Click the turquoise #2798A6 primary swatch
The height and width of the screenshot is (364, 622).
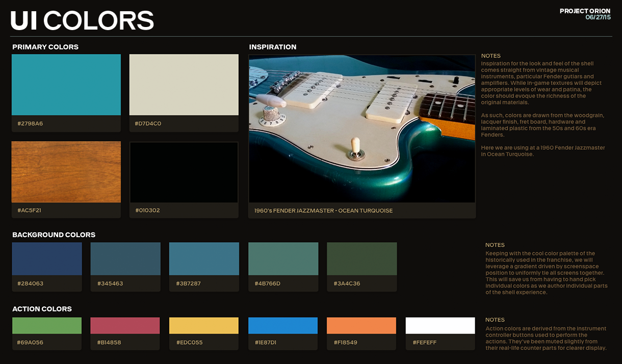66,85
